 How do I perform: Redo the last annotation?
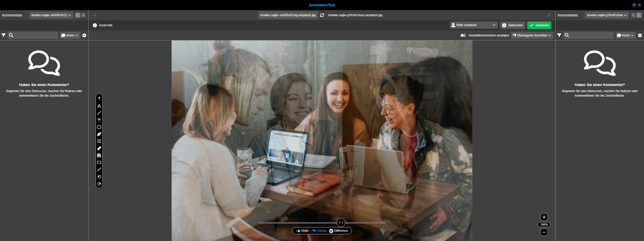99,184
